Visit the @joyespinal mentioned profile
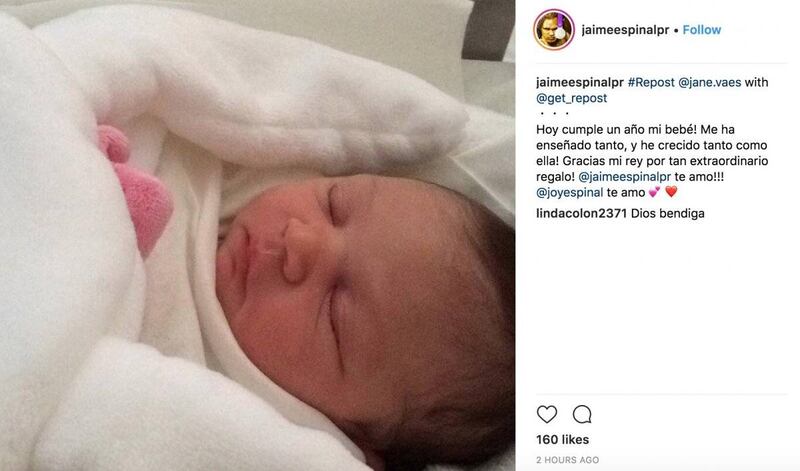The height and width of the screenshot is (471, 800). (x=569, y=192)
